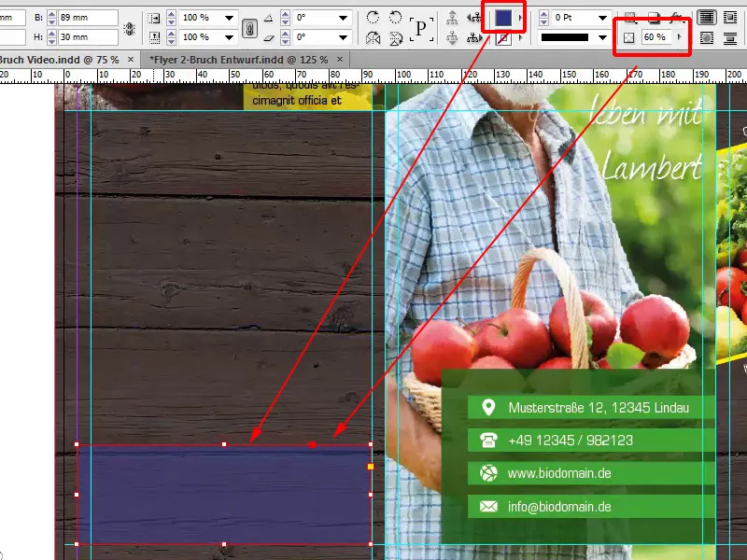Click the stroke weight field 0 Pt
This screenshot has height=560, width=747.
coord(574,18)
